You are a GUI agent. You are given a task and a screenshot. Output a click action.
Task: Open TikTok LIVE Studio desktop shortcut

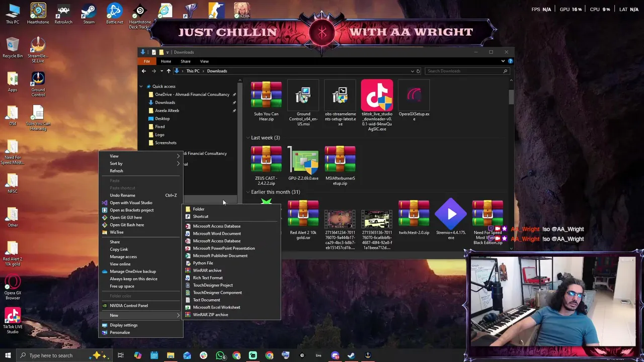click(x=13, y=322)
